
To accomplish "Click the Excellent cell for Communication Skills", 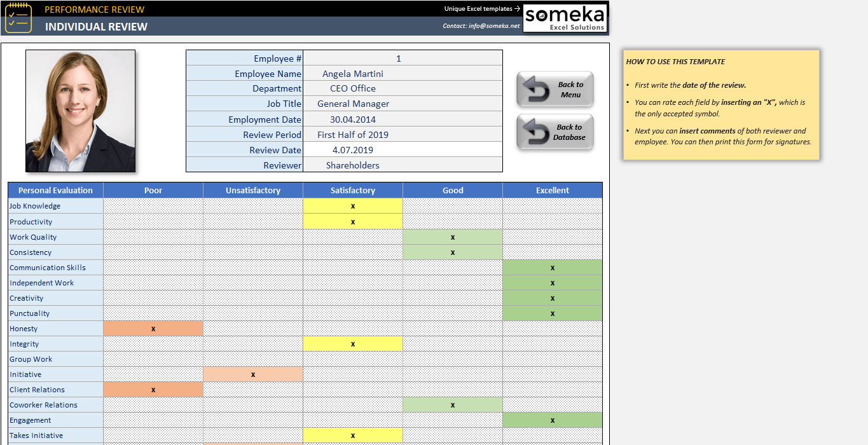I will tap(553, 268).
